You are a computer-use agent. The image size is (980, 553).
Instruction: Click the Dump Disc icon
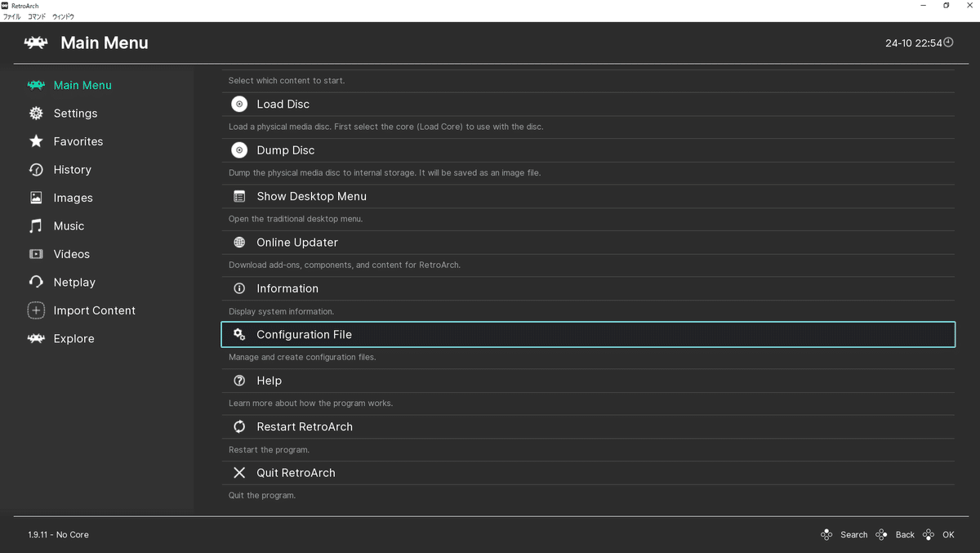click(239, 150)
